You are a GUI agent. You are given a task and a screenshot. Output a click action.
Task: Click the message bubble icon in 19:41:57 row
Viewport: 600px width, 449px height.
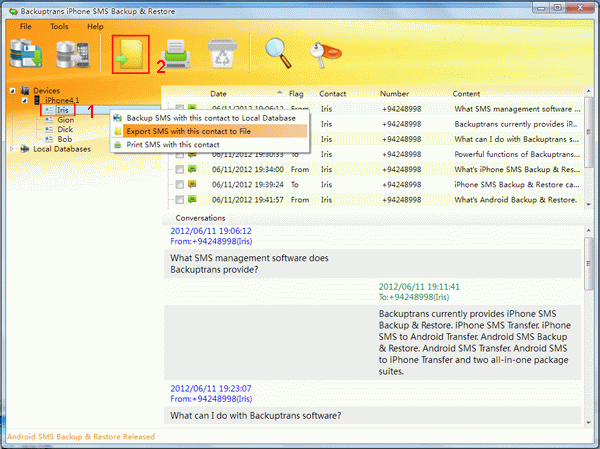coord(192,199)
